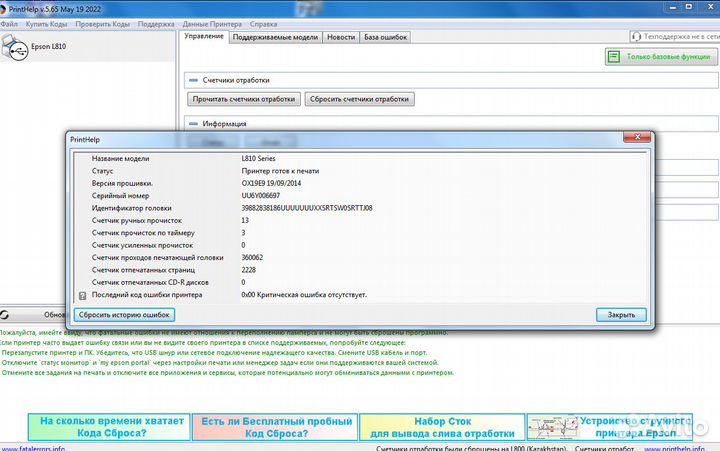720x451 pixels.
Task: Select Принтер готов к печати status
Action: click(280, 171)
